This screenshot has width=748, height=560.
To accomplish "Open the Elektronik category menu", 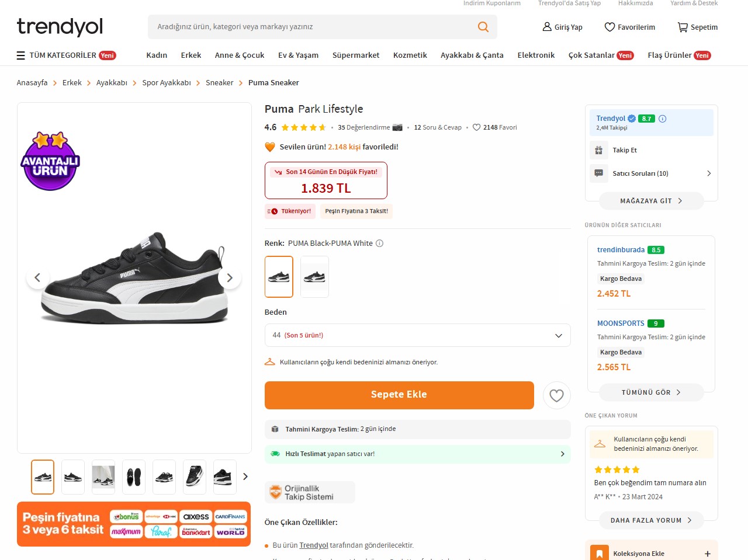I will tap(536, 55).
